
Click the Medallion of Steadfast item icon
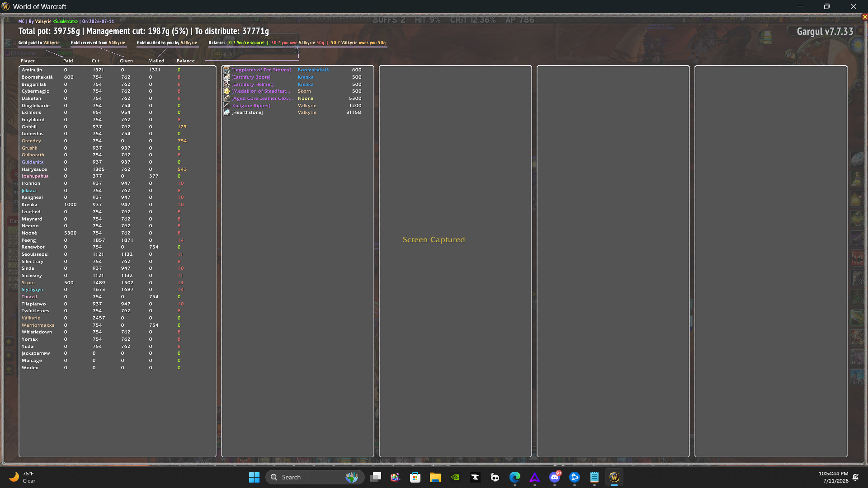point(226,91)
